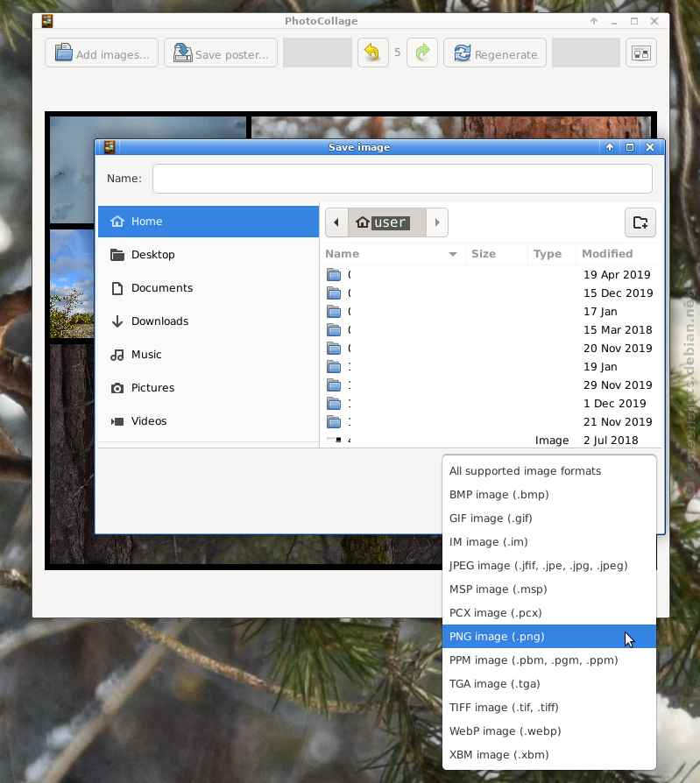
Task: Choose PPM image filter option
Action: pos(549,660)
